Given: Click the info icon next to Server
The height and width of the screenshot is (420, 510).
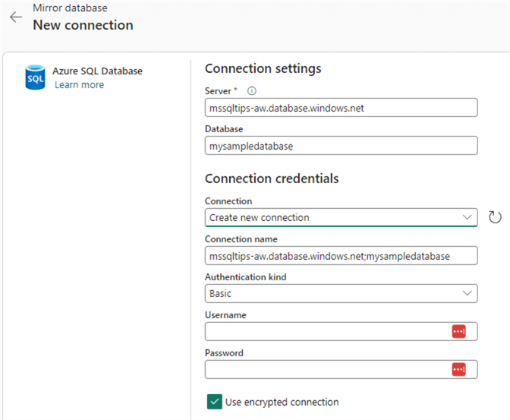Looking at the screenshot, I should (x=252, y=90).
